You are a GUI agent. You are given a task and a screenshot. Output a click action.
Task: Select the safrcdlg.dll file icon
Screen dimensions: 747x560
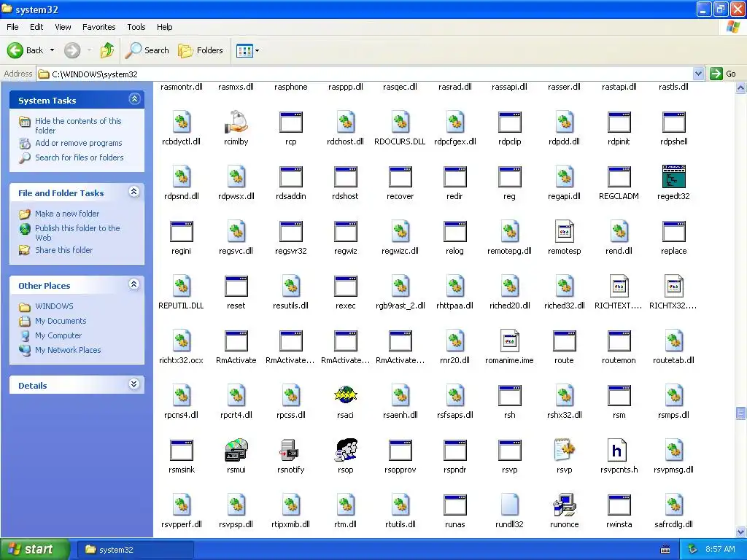pyautogui.click(x=673, y=505)
